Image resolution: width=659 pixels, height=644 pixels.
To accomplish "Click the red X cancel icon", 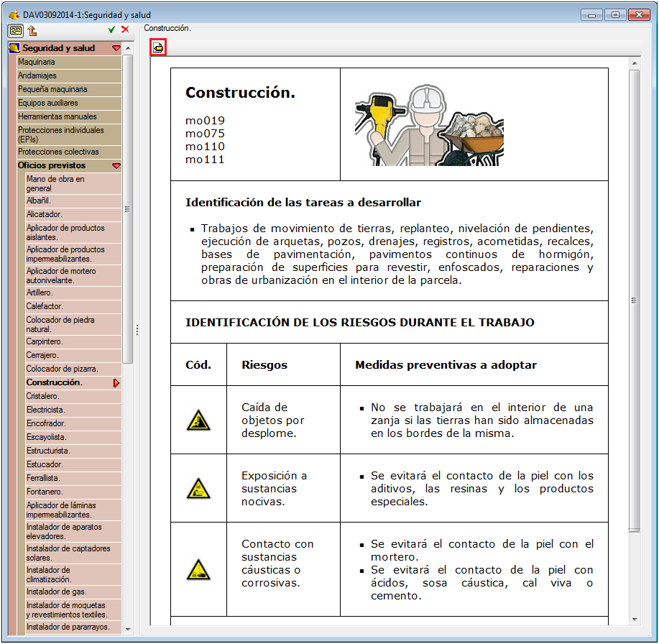I will pyautogui.click(x=125, y=29).
